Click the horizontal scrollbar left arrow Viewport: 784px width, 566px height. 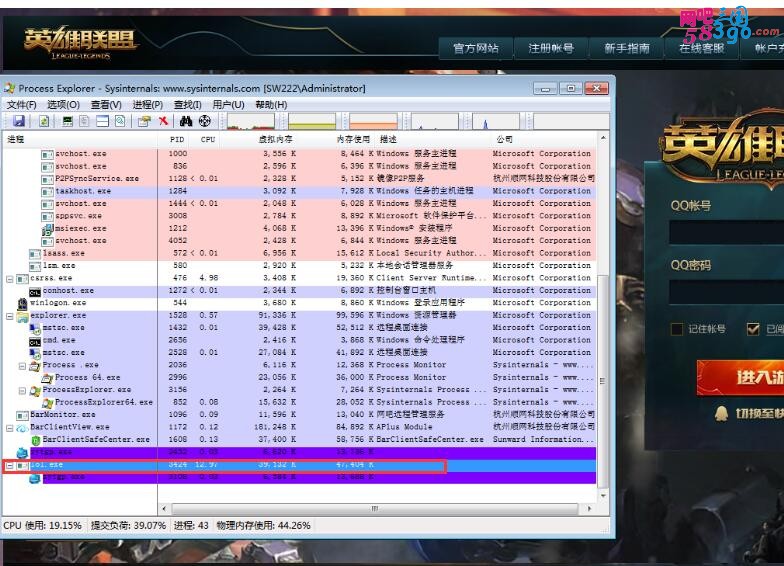pos(164,508)
